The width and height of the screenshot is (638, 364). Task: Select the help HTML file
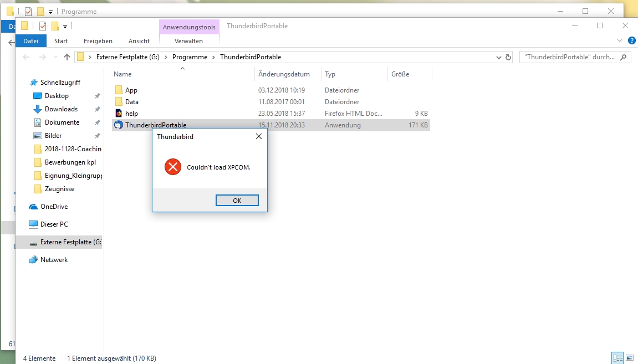131,114
